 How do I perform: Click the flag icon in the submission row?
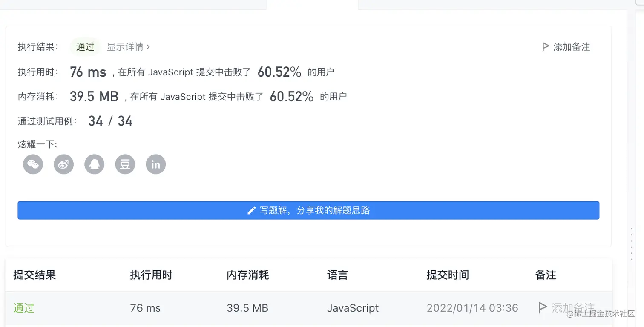pos(542,307)
